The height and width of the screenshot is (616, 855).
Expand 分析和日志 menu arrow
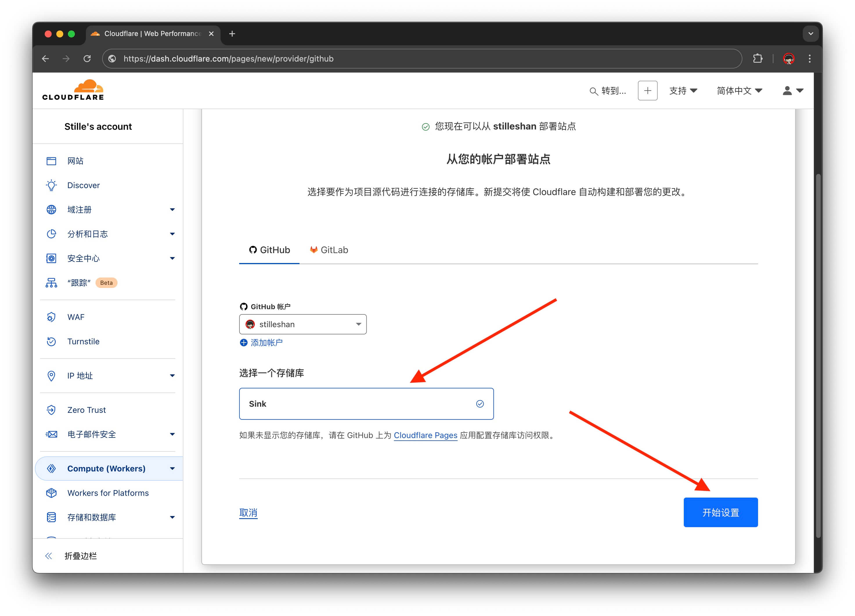pos(172,234)
